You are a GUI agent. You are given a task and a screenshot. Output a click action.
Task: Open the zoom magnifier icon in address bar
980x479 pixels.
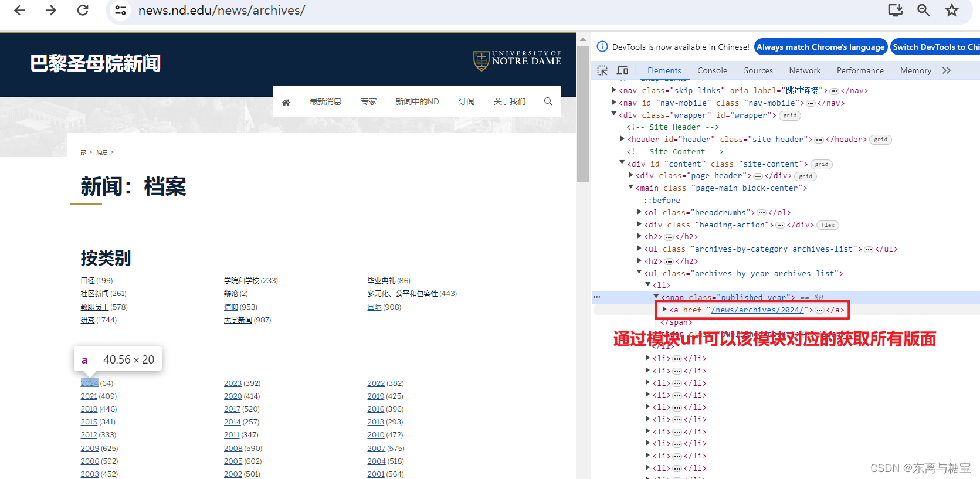(x=924, y=10)
